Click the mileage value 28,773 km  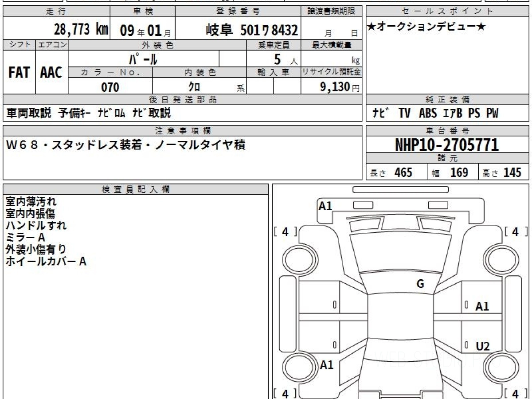click(81, 30)
